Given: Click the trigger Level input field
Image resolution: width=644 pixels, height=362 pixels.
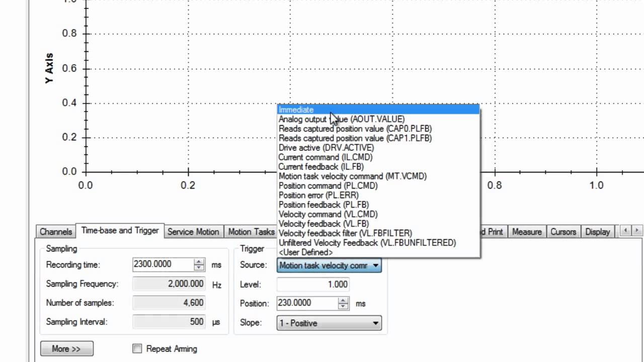Looking at the screenshot, I should [x=313, y=285].
